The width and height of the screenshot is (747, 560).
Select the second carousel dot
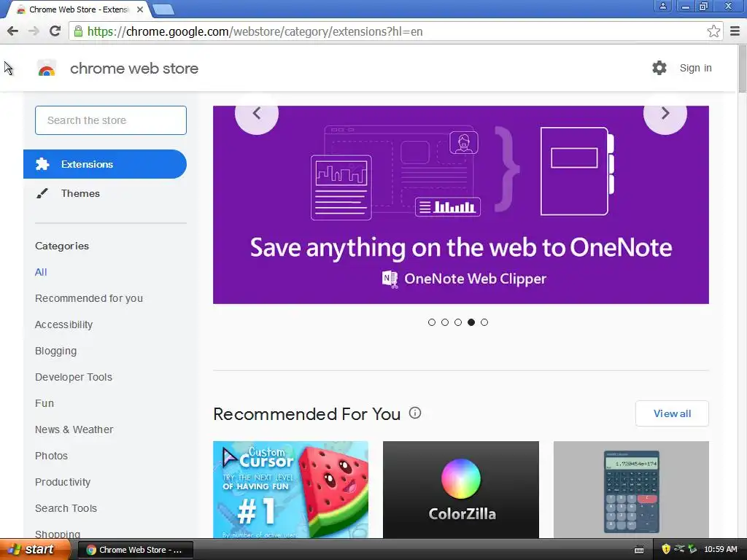point(445,322)
